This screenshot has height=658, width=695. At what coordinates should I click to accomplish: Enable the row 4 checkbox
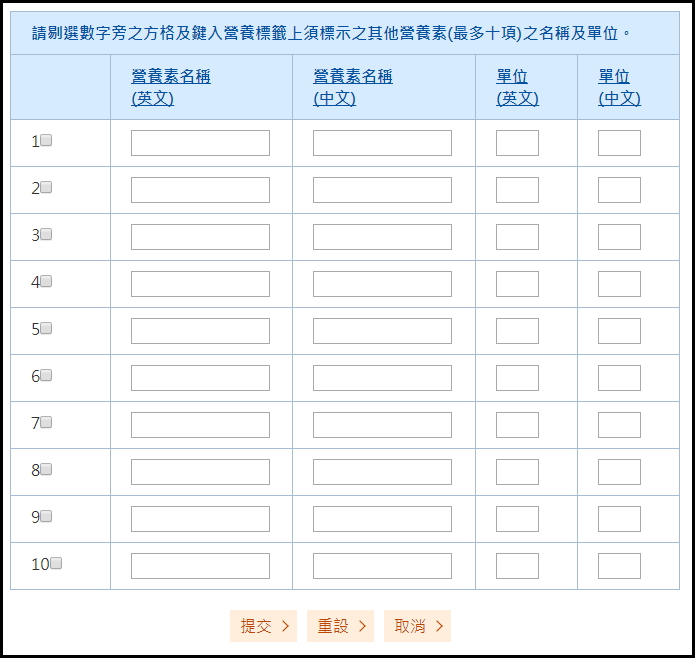[x=46, y=282]
